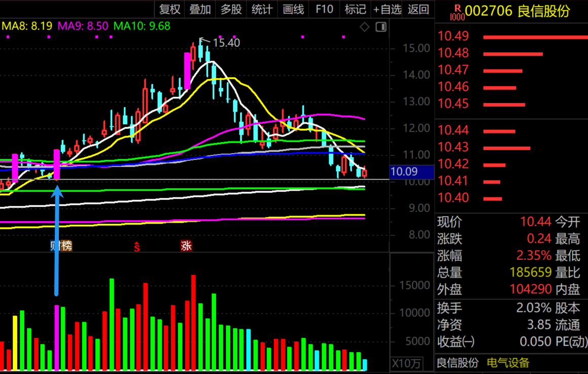
Task: Click the MA10 green indicator label
Action: click(142, 26)
